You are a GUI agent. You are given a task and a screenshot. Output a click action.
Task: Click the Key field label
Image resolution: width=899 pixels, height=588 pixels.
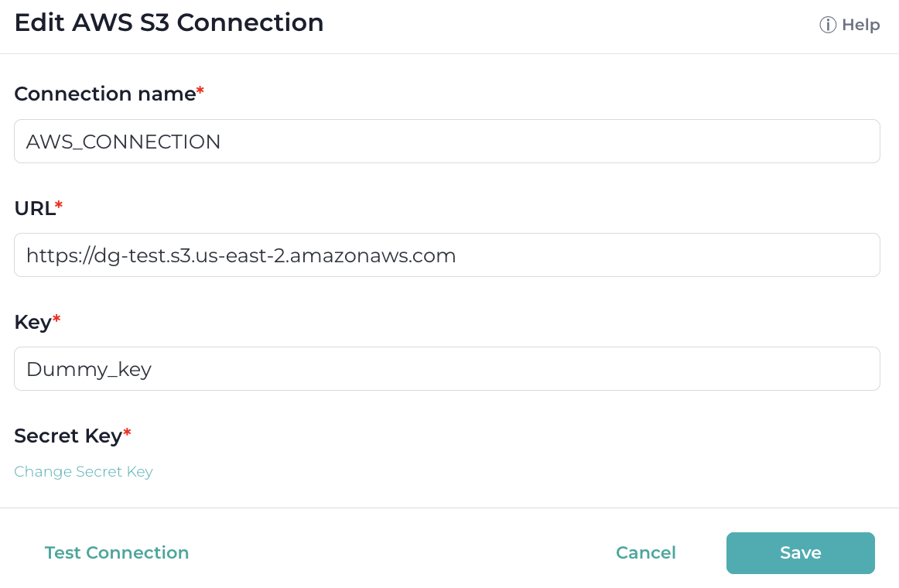pyautogui.click(x=32, y=322)
